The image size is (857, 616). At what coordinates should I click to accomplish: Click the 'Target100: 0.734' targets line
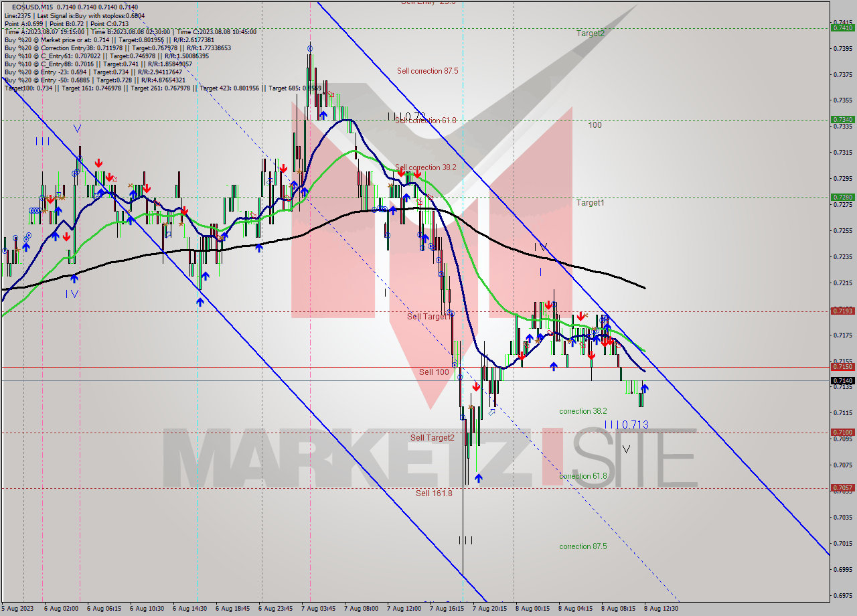pos(163,88)
